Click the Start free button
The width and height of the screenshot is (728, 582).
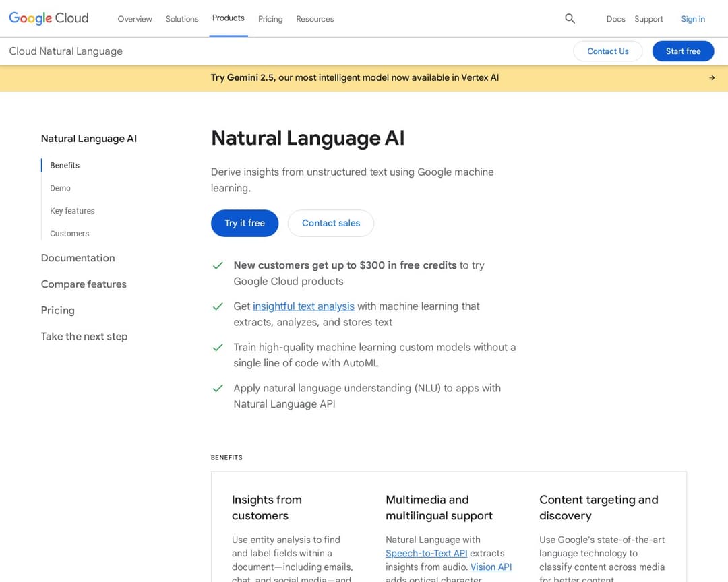coord(683,51)
